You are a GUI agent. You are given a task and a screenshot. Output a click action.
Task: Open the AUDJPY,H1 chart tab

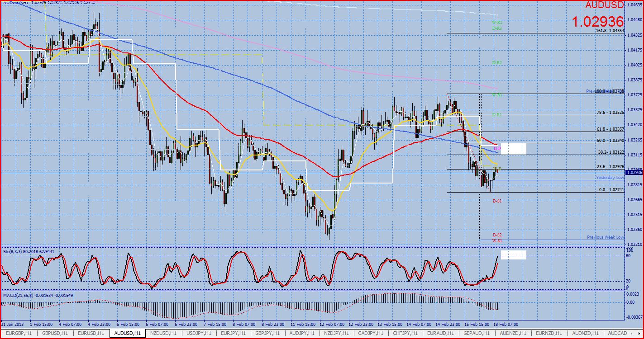302,333
